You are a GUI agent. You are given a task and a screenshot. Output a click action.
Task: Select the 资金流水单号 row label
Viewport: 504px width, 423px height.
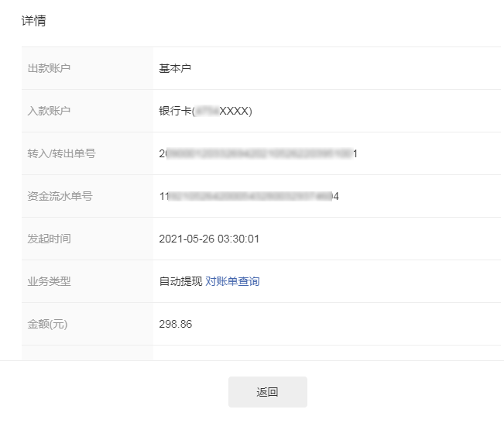tap(60, 196)
